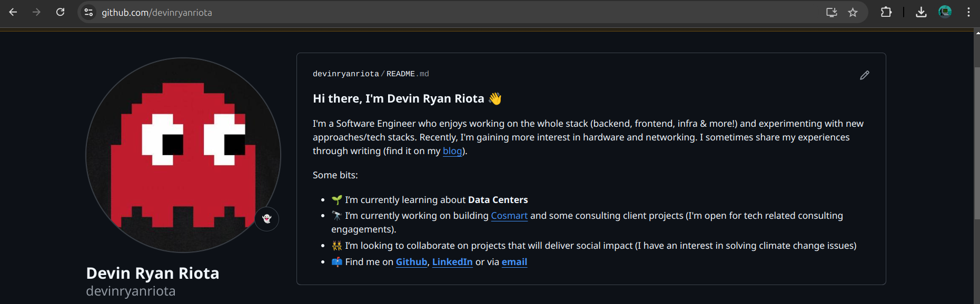Click the username text "devinryanriota" below name
Screen dimensions: 980x304
click(x=131, y=291)
